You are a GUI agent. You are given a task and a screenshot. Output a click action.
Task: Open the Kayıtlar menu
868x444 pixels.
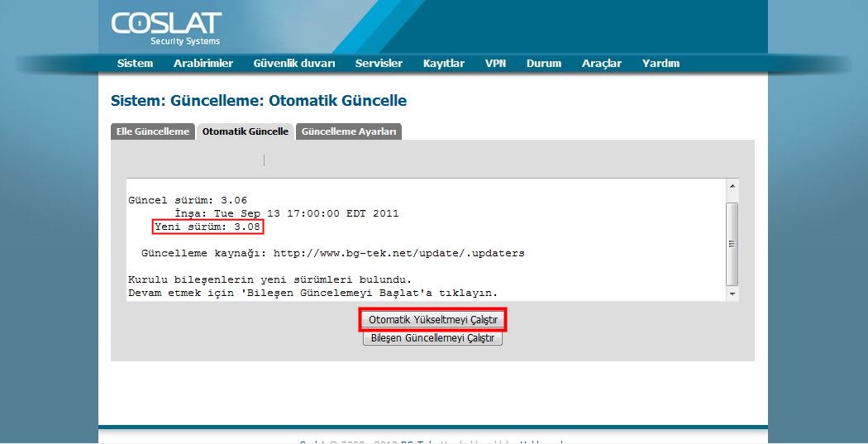[x=443, y=64]
